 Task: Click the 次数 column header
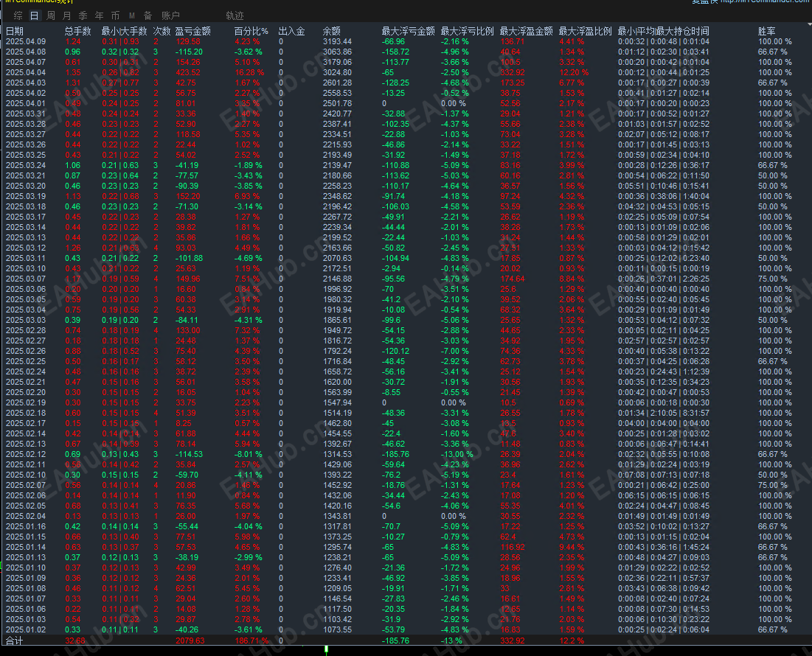[162, 31]
